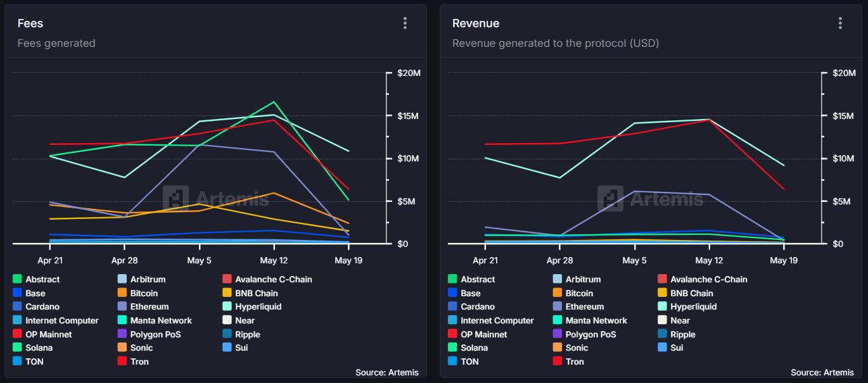Image resolution: width=868 pixels, height=383 pixels.
Task: Toggle Ethereum series in Fees legend
Action: pos(143,306)
